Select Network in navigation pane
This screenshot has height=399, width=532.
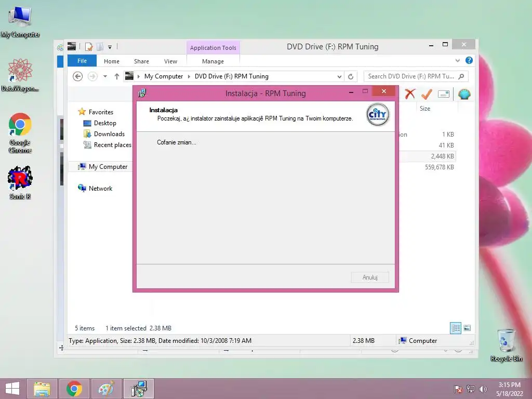[100, 188]
